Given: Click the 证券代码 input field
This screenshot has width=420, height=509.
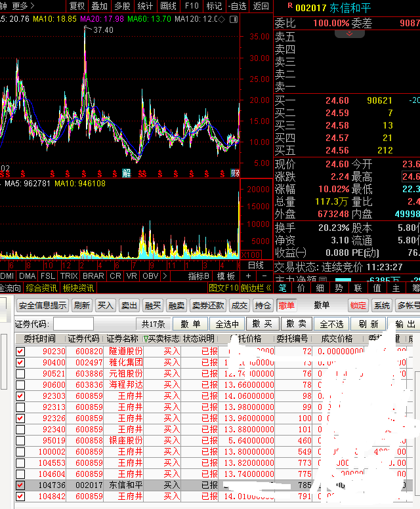Looking at the screenshot, I should 73,324.
